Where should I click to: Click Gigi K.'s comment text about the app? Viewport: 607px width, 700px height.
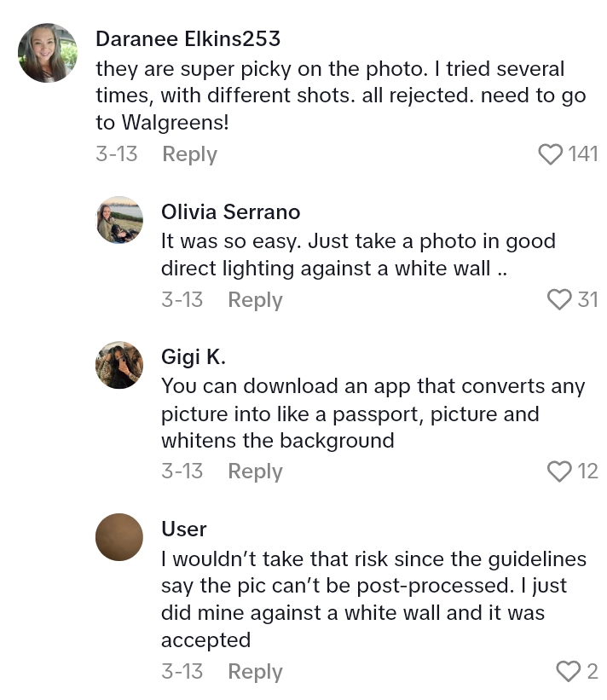tap(372, 414)
